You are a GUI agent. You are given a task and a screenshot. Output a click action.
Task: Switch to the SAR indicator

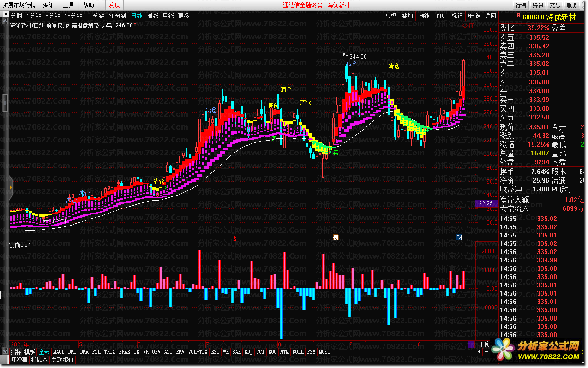[237, 352]
